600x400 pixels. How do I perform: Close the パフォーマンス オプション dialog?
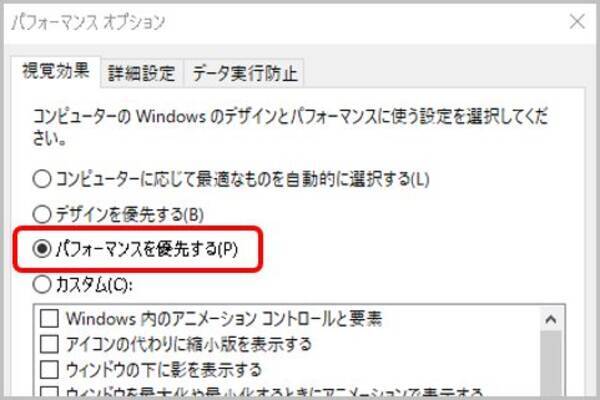click(577, 22)
